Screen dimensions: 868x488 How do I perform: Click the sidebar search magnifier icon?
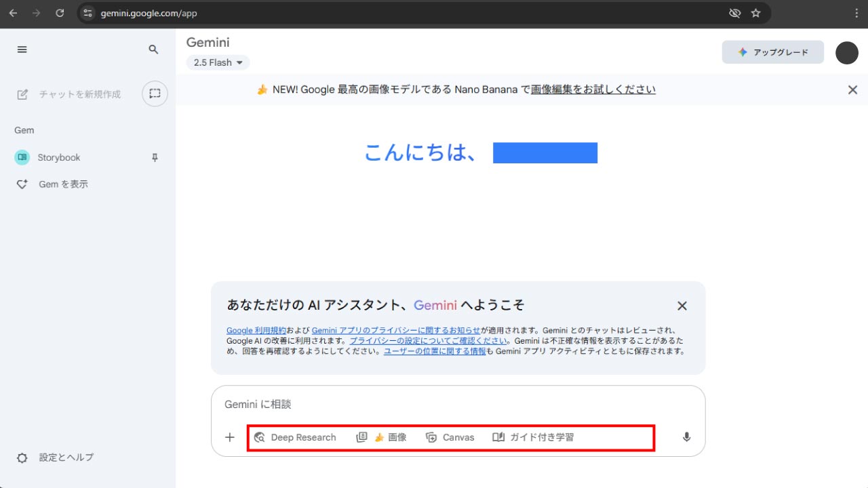coord(153,49)
